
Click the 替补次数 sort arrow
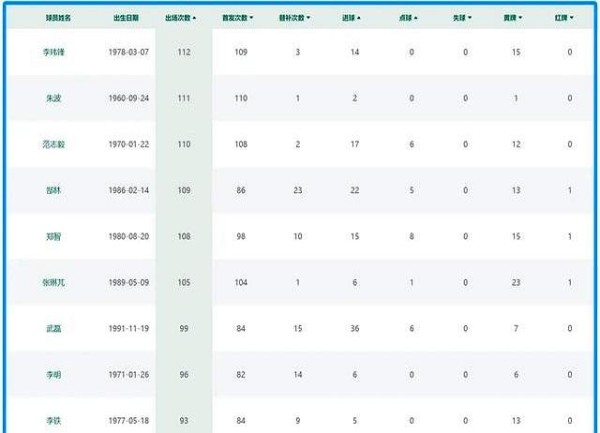pos(308,18)
